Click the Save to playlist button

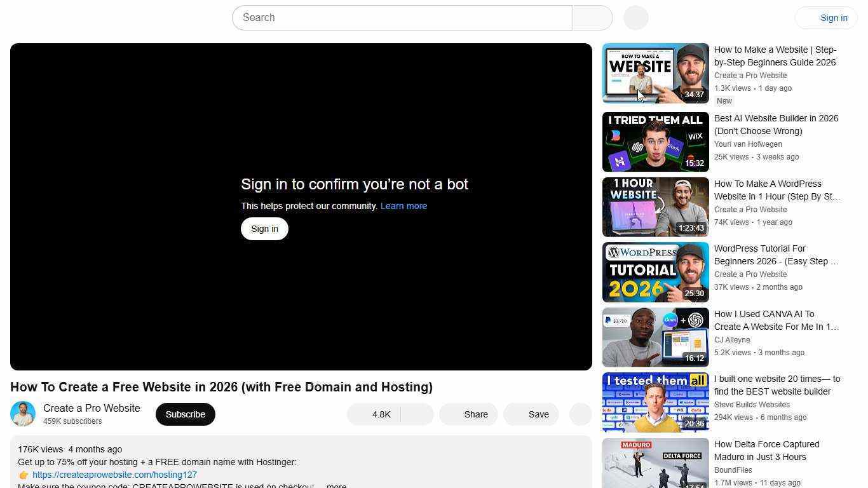(531, 414)
